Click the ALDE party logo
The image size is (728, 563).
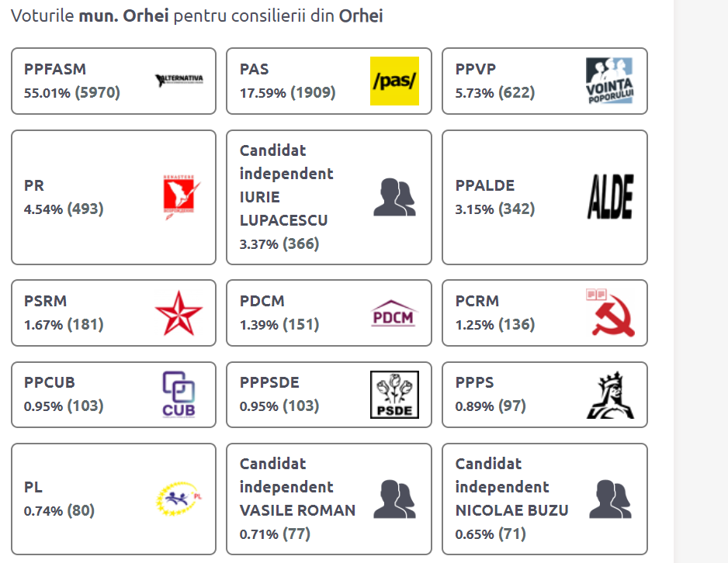pyautogui.click(x=610, y=197)
